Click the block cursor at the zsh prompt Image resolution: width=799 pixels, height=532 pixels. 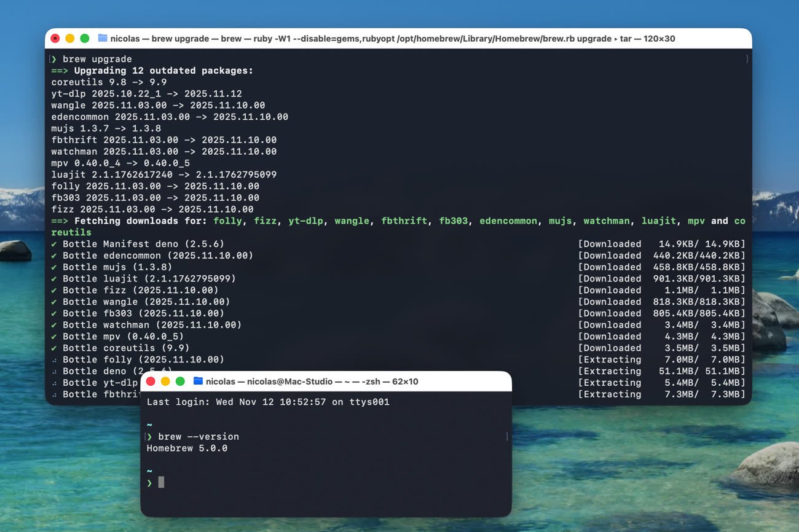point(161,482)
